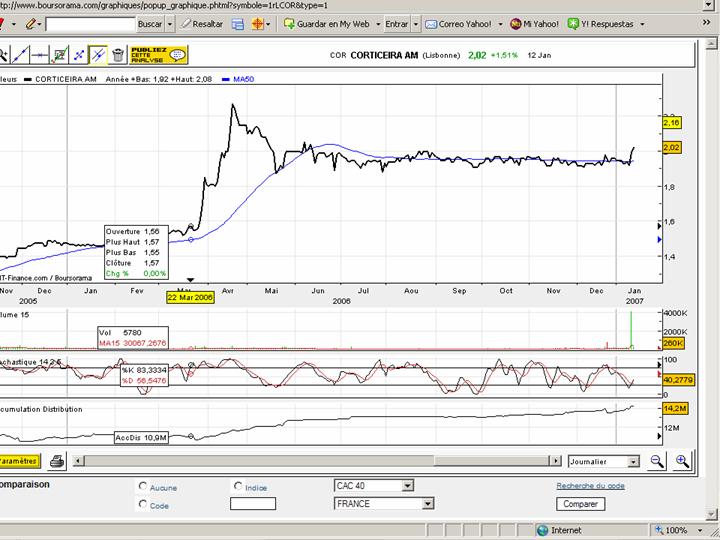720x540 pixels.
Task: Click the Resaltar highlighter toolbar button
Action: [201, 23]
